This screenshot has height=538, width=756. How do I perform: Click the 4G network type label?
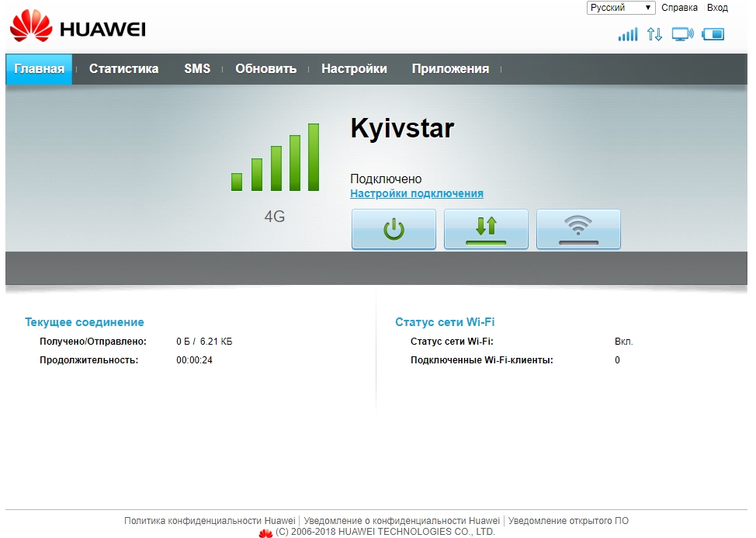point(274,217)
